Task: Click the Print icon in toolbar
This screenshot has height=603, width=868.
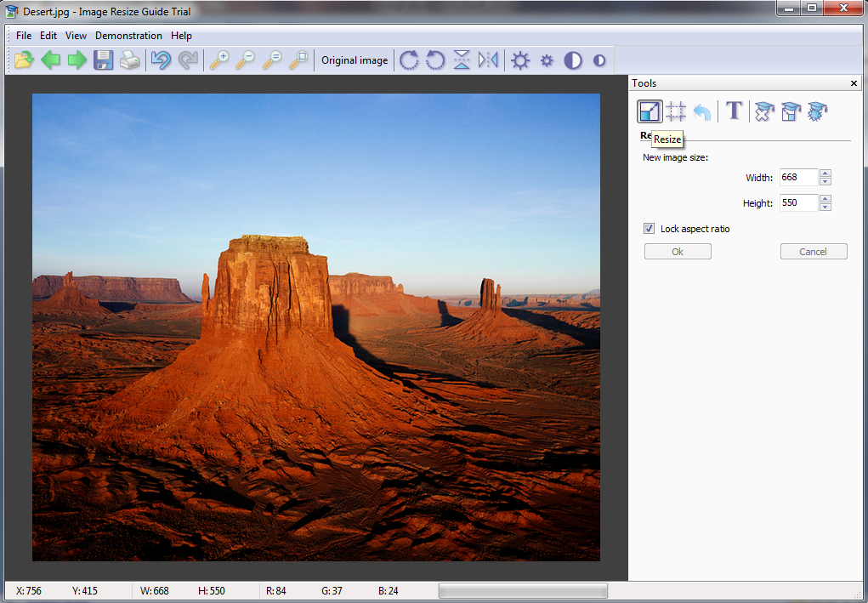Action: pyautogui.click(x=129, y=60)
